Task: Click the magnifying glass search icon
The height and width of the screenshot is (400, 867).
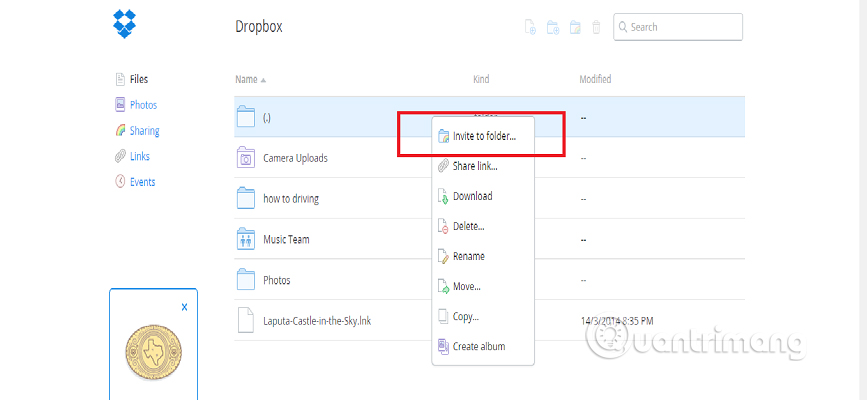Action: (623, 27)
